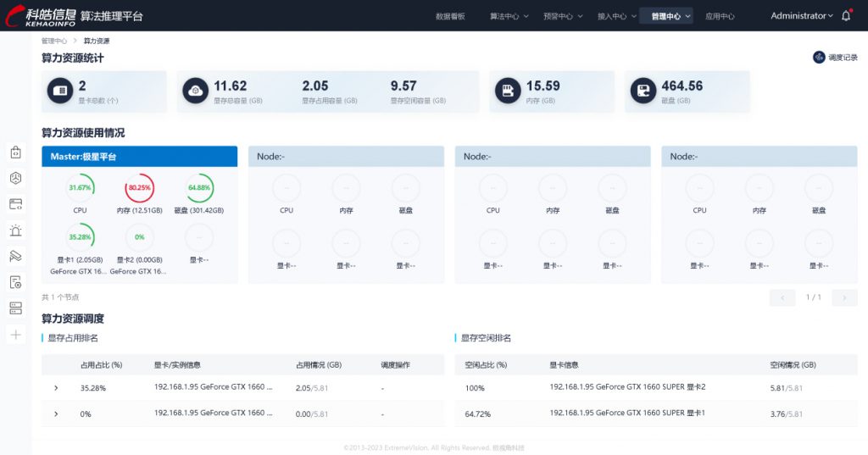Go to 数据看板 in the top navigation

[450, 16]
